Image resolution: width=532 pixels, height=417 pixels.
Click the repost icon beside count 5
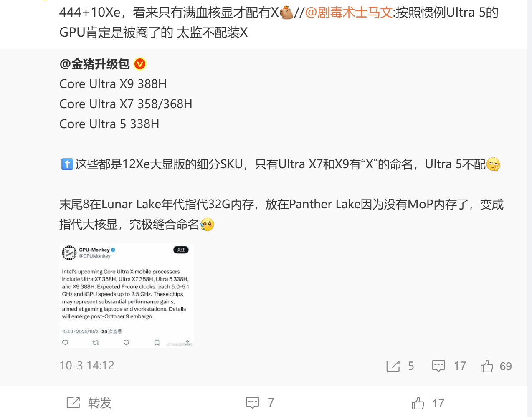click(x=393, y=366)
